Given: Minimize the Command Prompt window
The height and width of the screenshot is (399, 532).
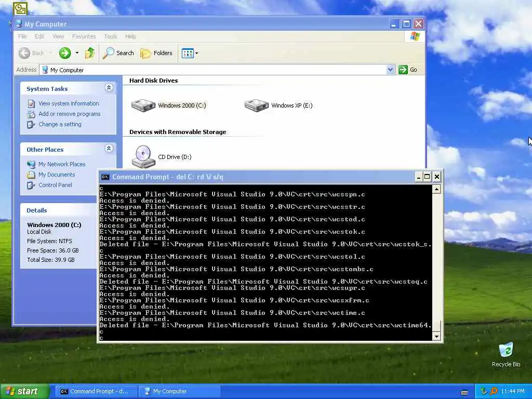Looking at the screenshot, I should (419, 177).
